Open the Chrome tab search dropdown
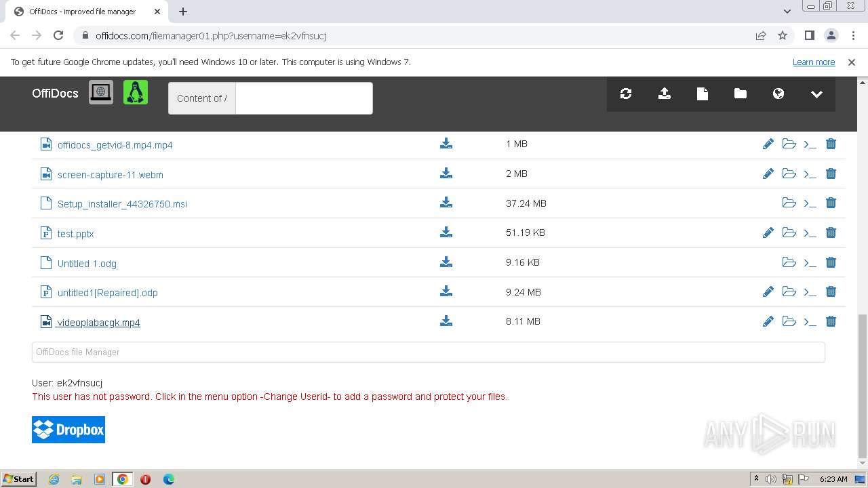 pyautogui.click(x=787, y=12)
